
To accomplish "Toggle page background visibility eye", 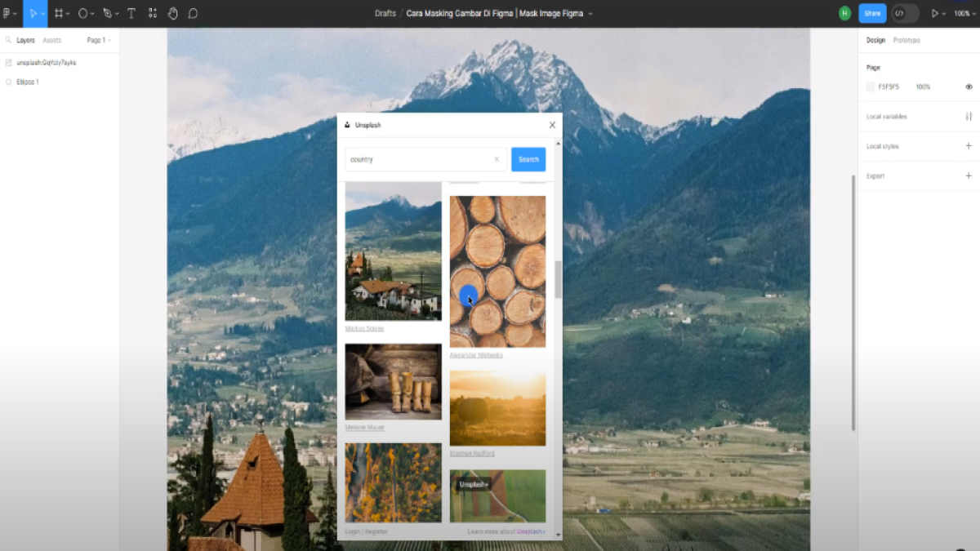I will point(969,87).
